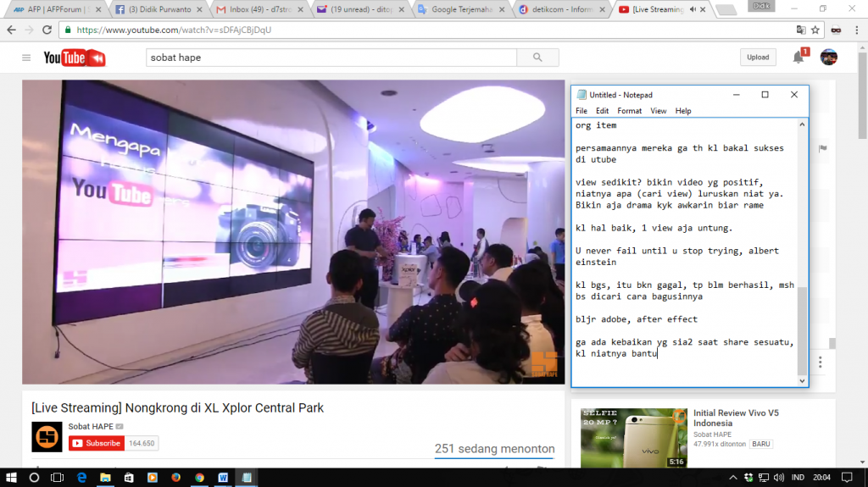The width and height of the screenshot is (868, 487).
Task: Click the YouTube search field
Action: pos(331,58)
